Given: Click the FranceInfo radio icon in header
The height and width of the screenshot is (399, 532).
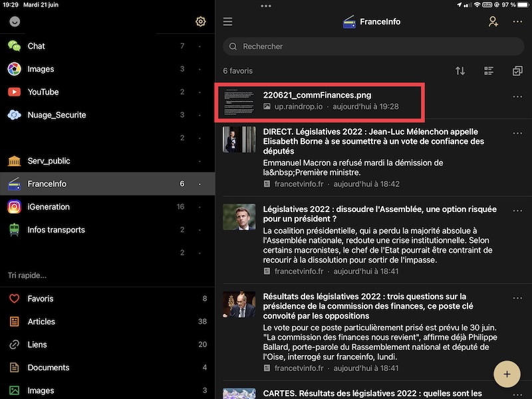Looking at the screenshot, I should click(x=349, y=22).
